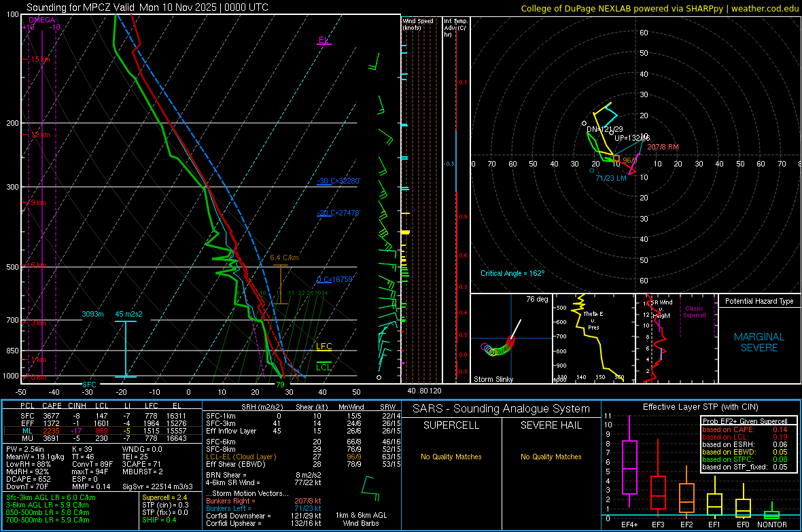802x532 pixels.
Task: Click the ConvT = 89F value
Action: [x=92, y=465]
